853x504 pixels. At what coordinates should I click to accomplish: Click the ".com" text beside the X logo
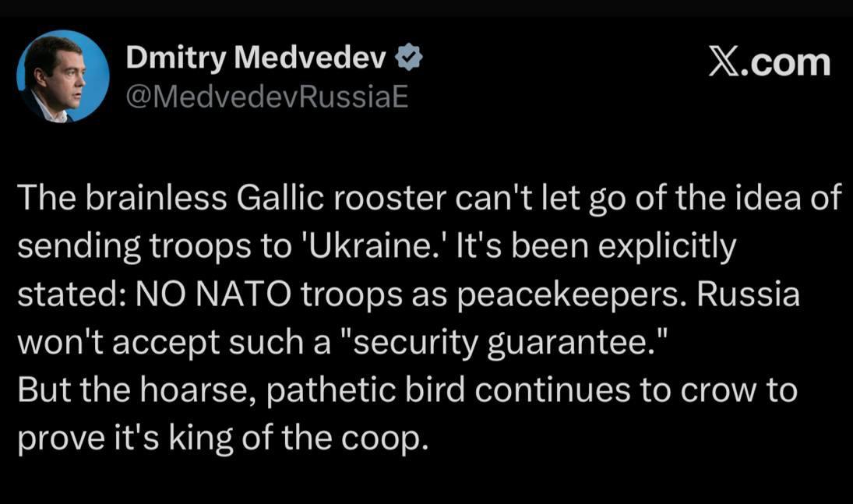785,62
